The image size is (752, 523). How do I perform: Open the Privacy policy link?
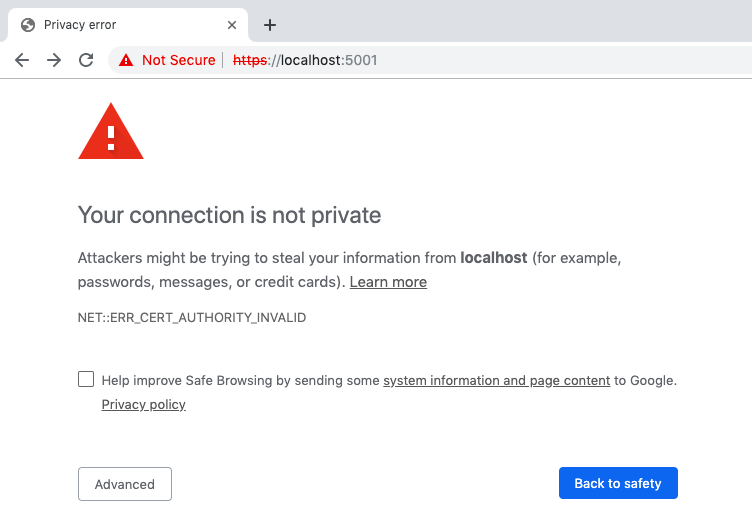point(143,405)
